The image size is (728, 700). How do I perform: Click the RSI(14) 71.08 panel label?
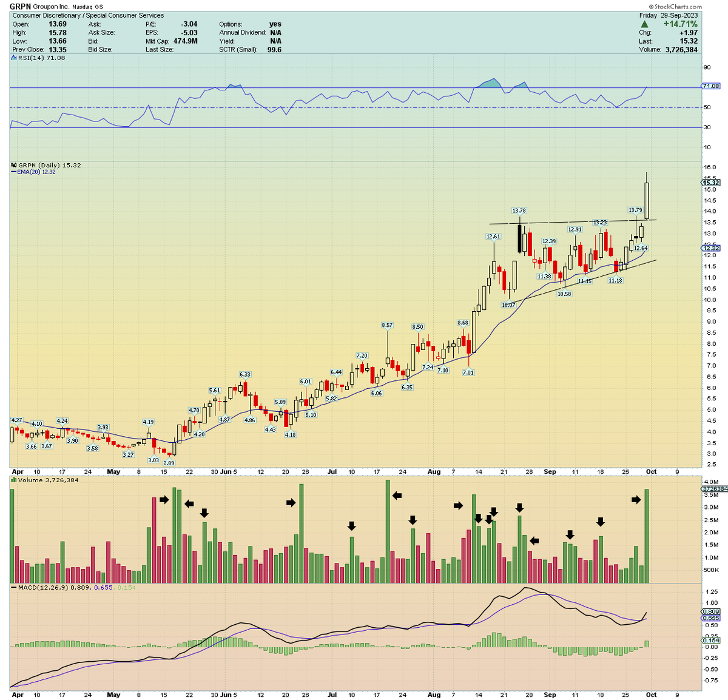coord(41,58)
